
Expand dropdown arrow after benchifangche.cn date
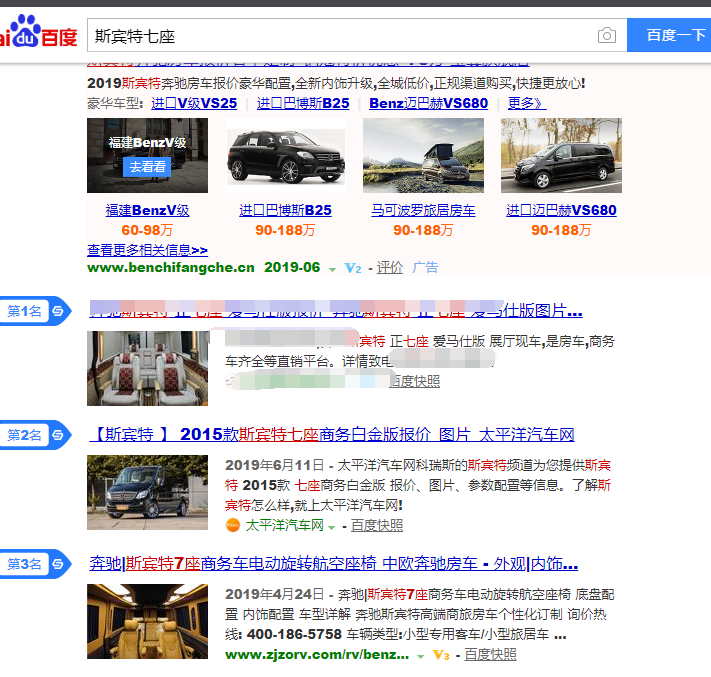pyautogui.click(x=332, y=269)
